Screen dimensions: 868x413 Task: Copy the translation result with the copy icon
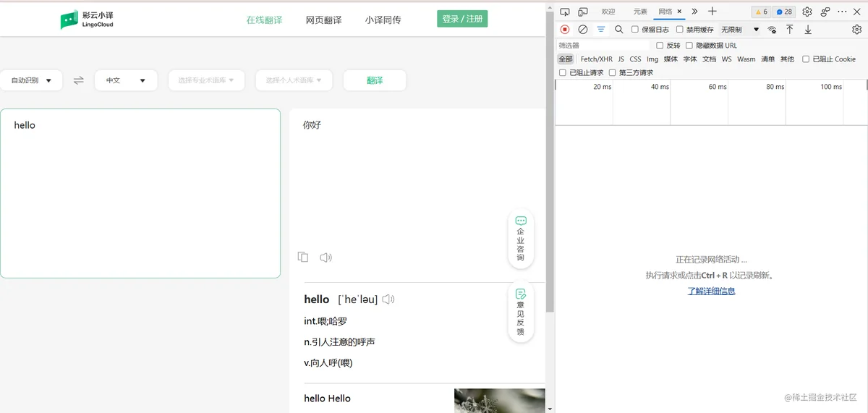tap(303, 257)
